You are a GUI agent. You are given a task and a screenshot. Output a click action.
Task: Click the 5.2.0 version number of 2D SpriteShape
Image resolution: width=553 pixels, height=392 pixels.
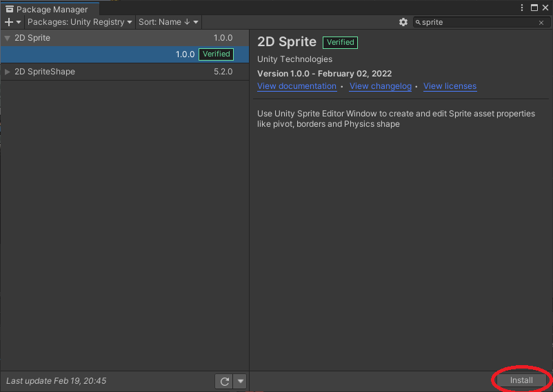[223, 72]
